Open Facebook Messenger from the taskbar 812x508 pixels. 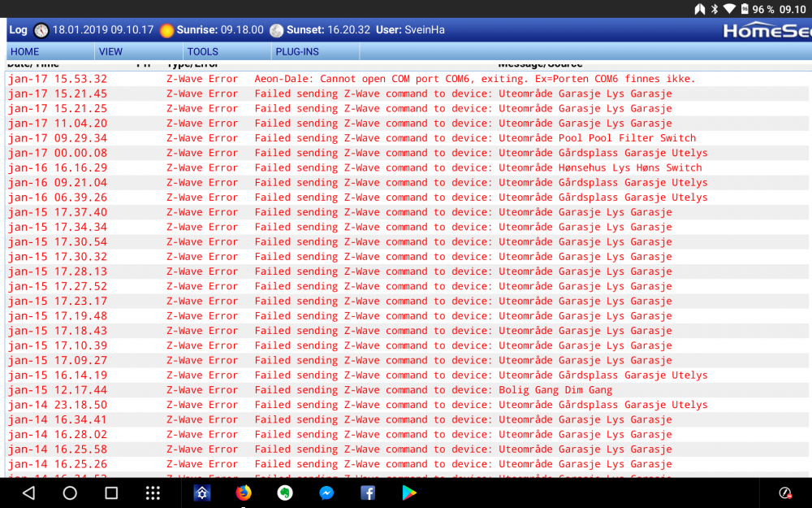[326, 493]
